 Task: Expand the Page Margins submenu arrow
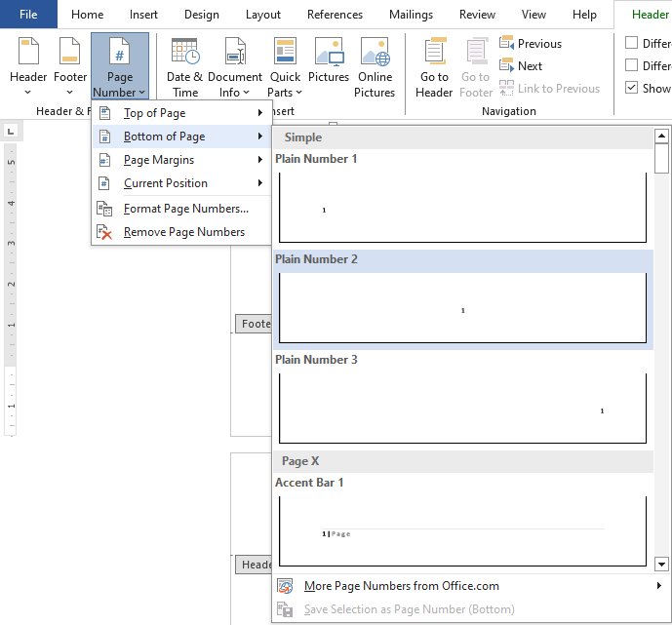click(x=260, y=160)
